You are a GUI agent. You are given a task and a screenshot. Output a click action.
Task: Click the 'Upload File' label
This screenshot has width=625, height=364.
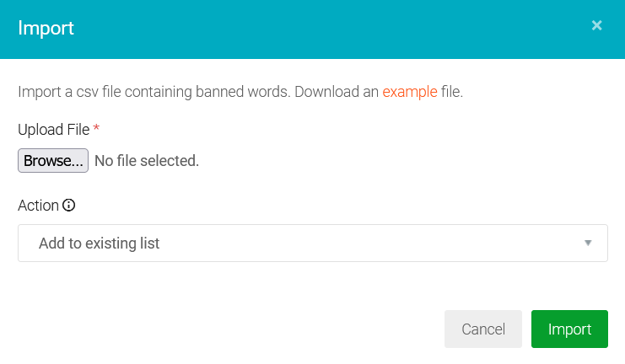(53, 130)
